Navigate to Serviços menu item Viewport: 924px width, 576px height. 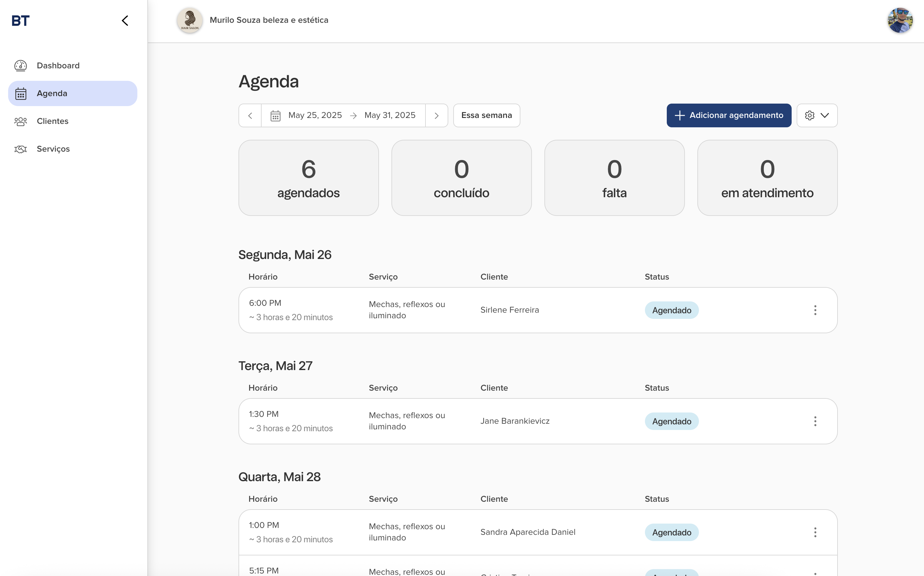pos(72,149)
